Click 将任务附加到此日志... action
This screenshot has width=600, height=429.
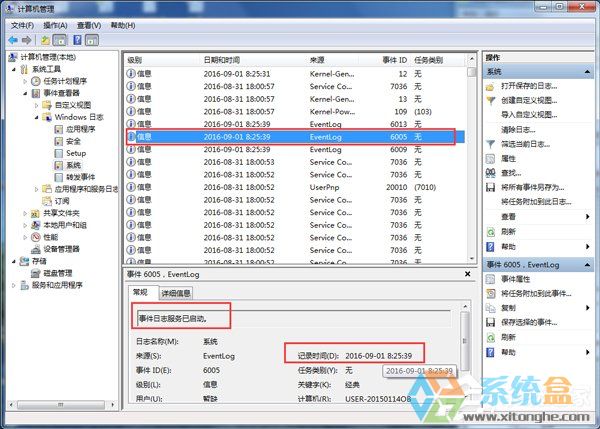point(536,202)
